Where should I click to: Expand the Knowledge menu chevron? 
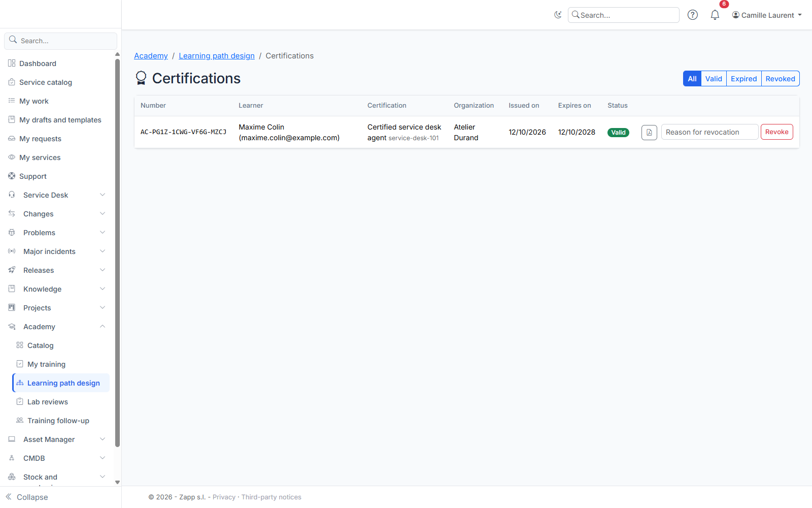click(103, 289)
